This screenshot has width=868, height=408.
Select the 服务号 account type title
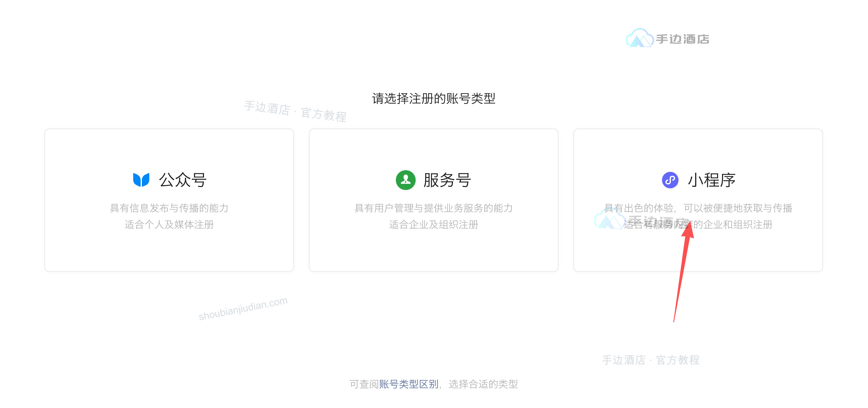[x=447, y=180]
